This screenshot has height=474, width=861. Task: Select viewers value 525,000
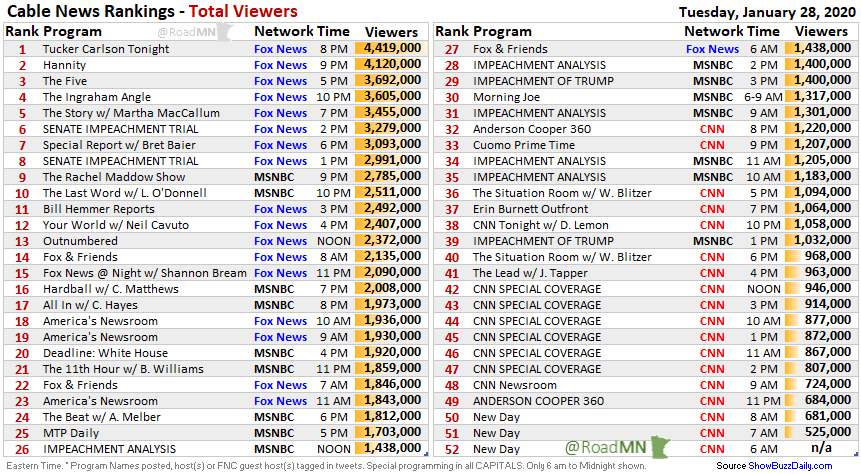[828, 432]
